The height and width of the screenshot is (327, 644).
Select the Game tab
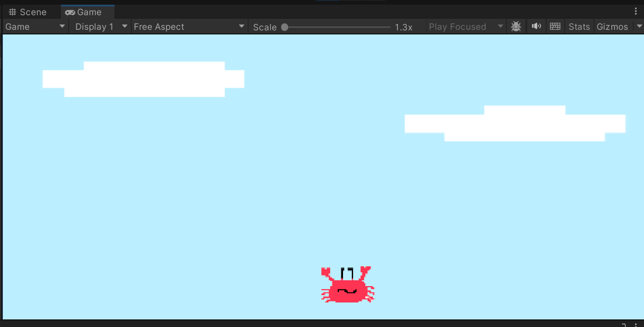88,12
